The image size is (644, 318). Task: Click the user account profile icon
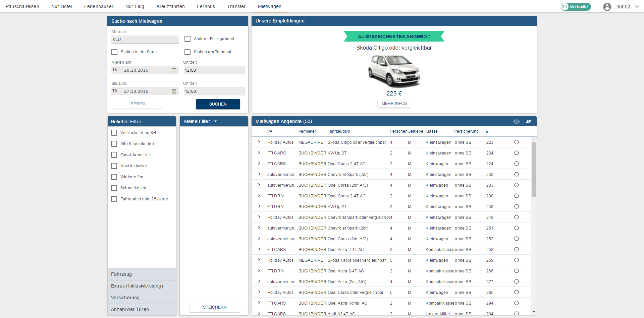click(x=607, y=7)
